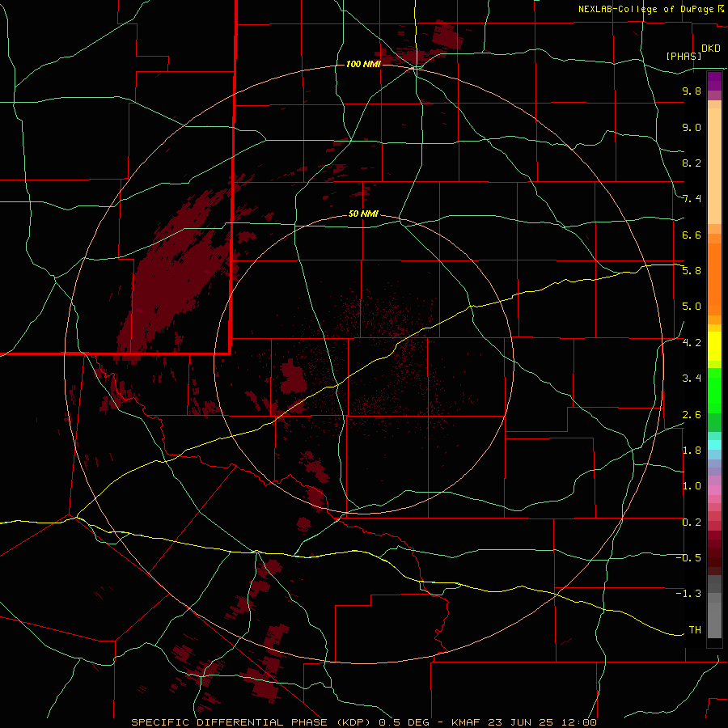Click the purple top segment of the color bar
The width and height of the screenshot is (728, 728).
coord(714,81)
